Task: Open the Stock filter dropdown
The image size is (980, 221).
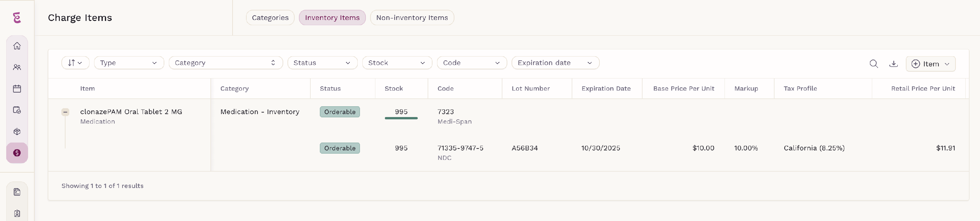Action: tap(397, 63)
